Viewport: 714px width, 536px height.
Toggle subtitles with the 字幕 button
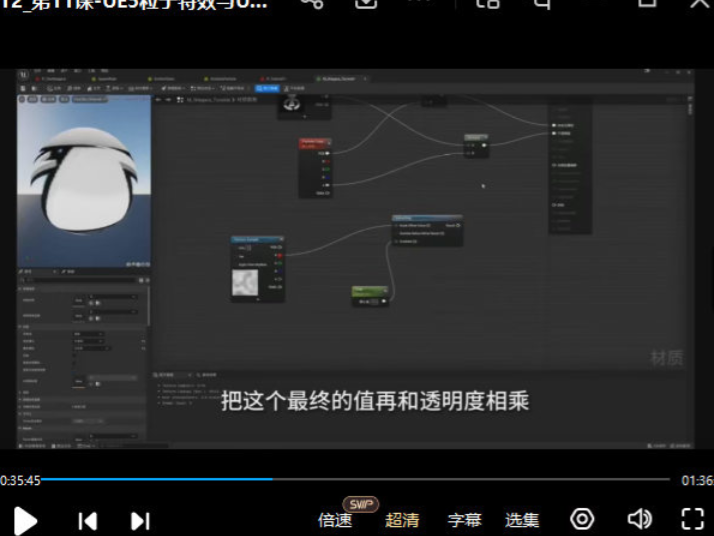click(x=464, y=520)
